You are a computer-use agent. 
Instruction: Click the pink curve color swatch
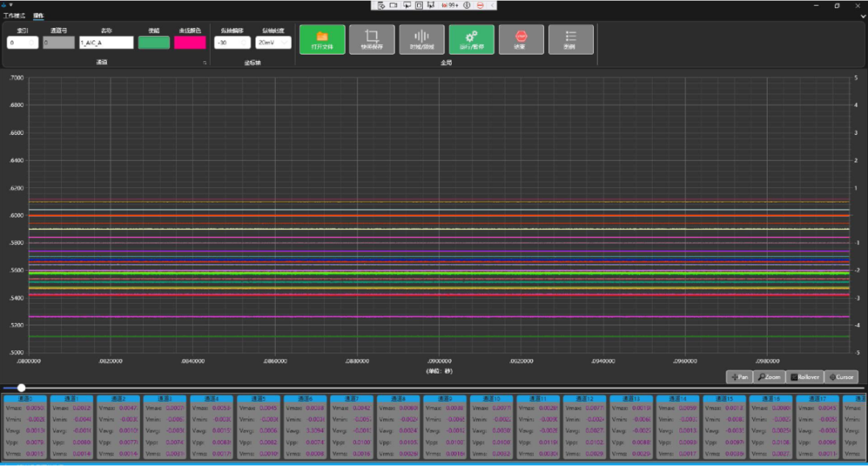pos(190,43)
